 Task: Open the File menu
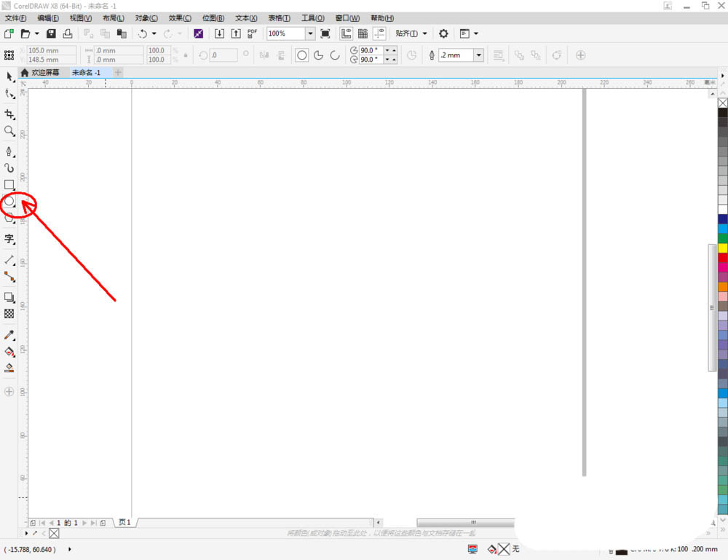click(16, 18)
